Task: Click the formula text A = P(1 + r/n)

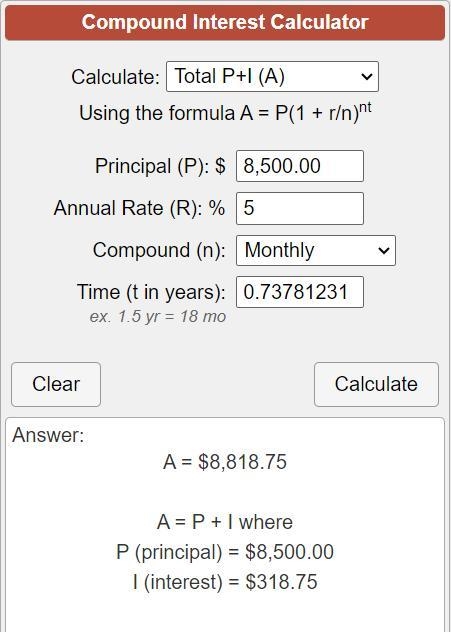Action: (x=225, y=112)
